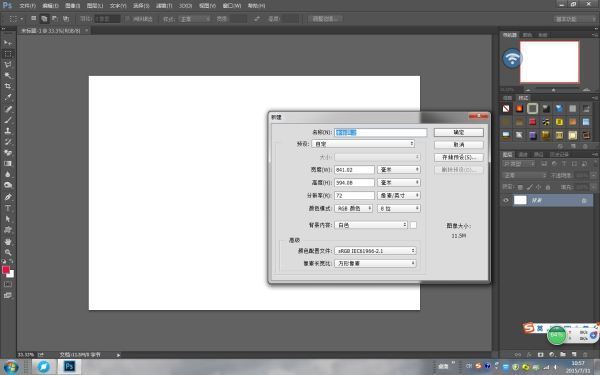Screen dimensions: 600x375
Task: Open sRGB IEC61966-2.1 color profile dropdown
Action: coord(375,251)
